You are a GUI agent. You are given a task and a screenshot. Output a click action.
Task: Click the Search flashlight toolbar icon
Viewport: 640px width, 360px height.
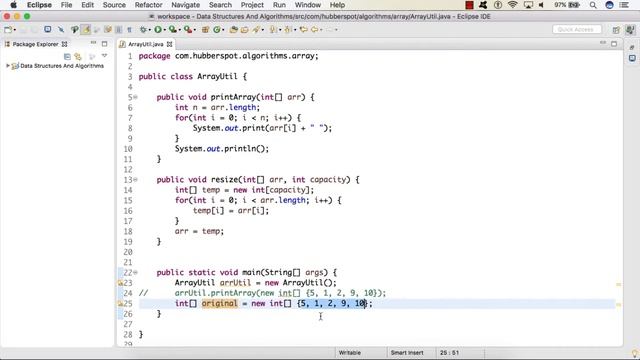pos(256,29)
